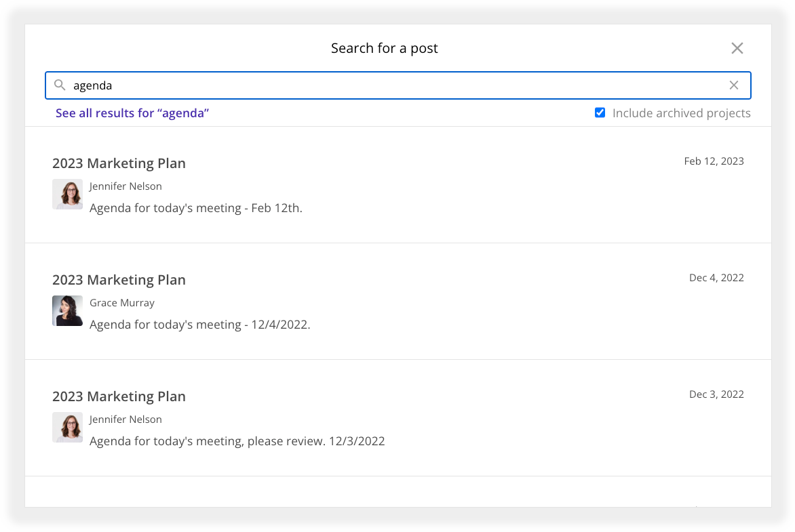
Task: Click the Dec 3, 2022 date
Action: point(716,394)
